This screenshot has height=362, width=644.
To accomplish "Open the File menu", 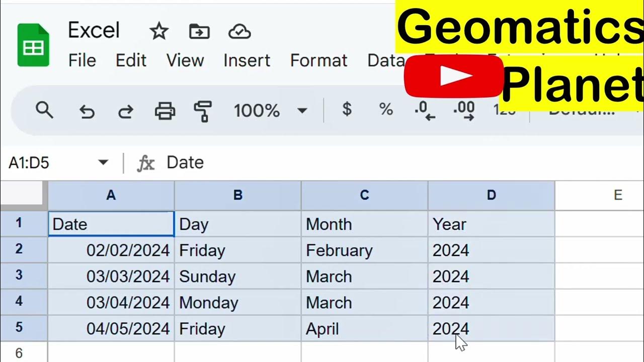I will tap(82, 61).
